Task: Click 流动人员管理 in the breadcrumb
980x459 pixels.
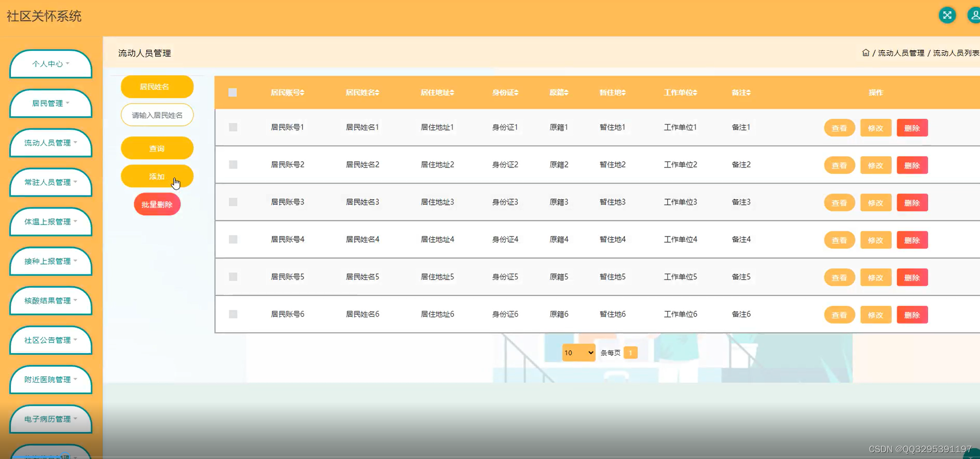Action: coord(901,53)
